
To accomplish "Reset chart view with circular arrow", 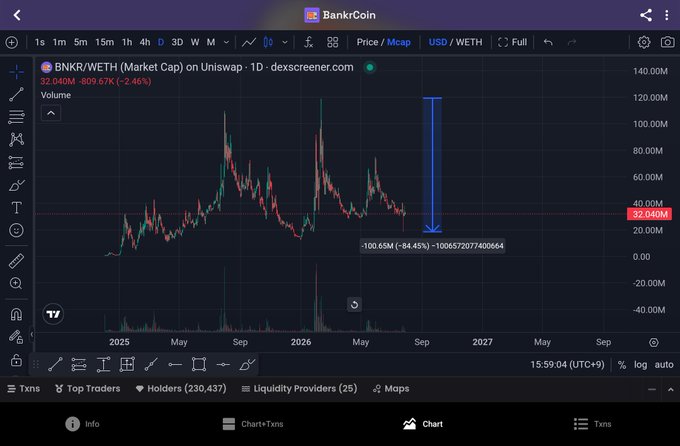I will click(x=354, y=305).
